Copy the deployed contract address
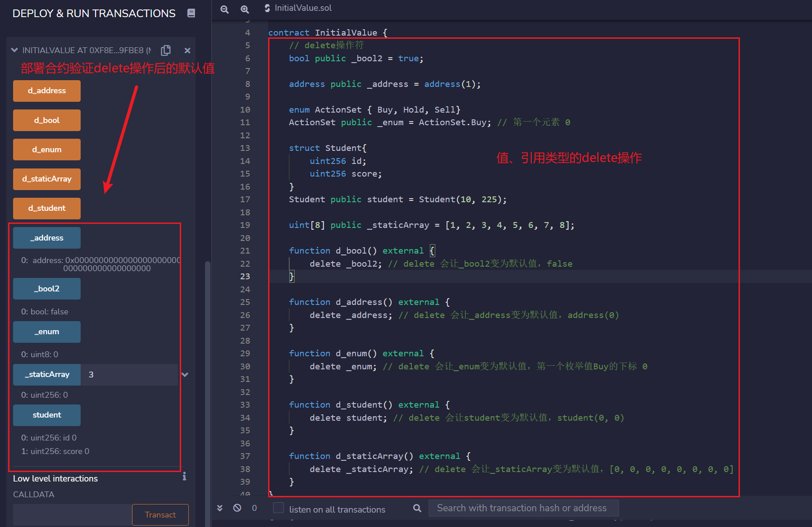 pyautogui.click(x=166, y=50)
